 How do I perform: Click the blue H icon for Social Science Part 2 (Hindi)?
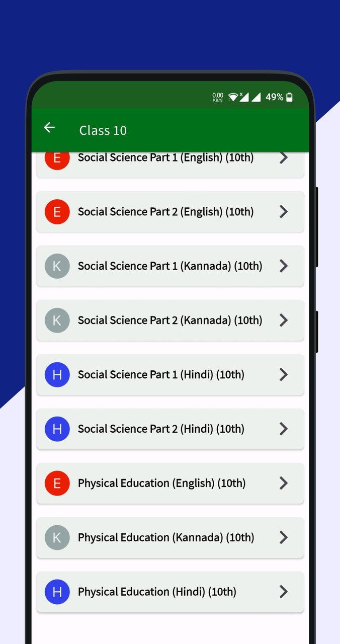[x=57, y=429]
